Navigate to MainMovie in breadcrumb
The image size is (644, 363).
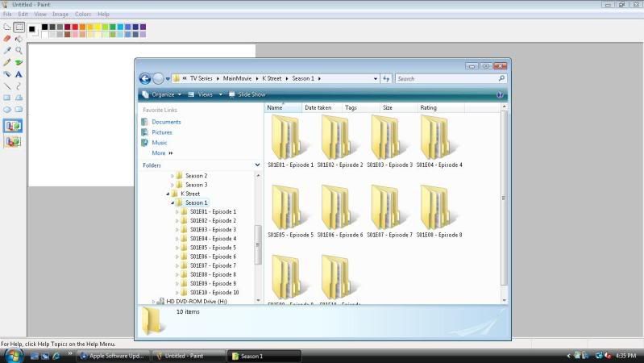coord(237,78)
